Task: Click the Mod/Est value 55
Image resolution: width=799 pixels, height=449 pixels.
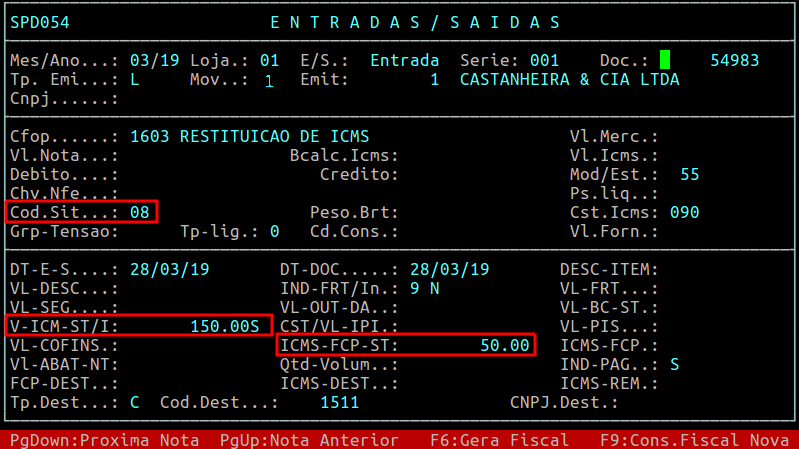Action: coord(689,174)
